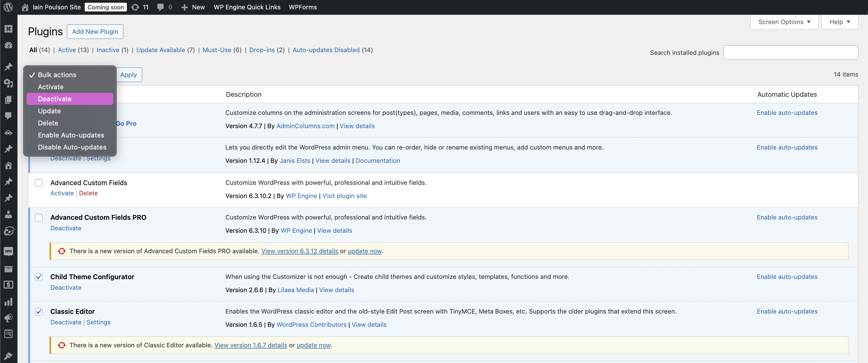Click the Apply button
This screenshot has width=868, height=363.
[128, 75]
